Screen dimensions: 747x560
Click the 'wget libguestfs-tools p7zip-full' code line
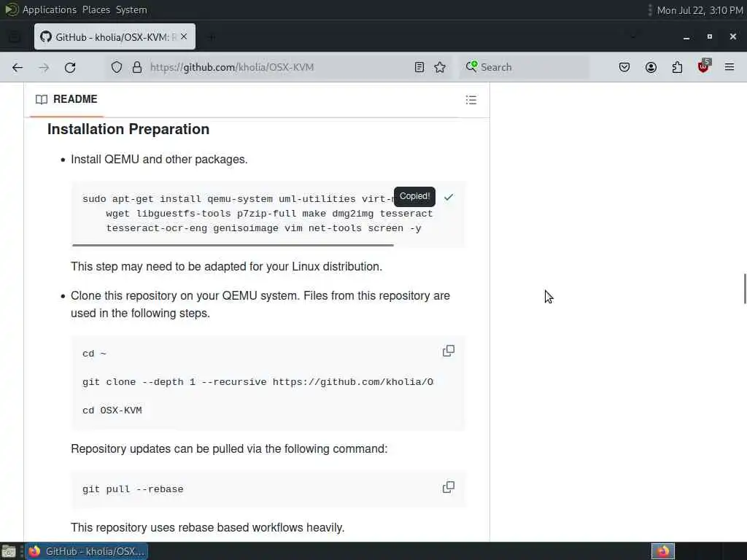click(269, 214)
